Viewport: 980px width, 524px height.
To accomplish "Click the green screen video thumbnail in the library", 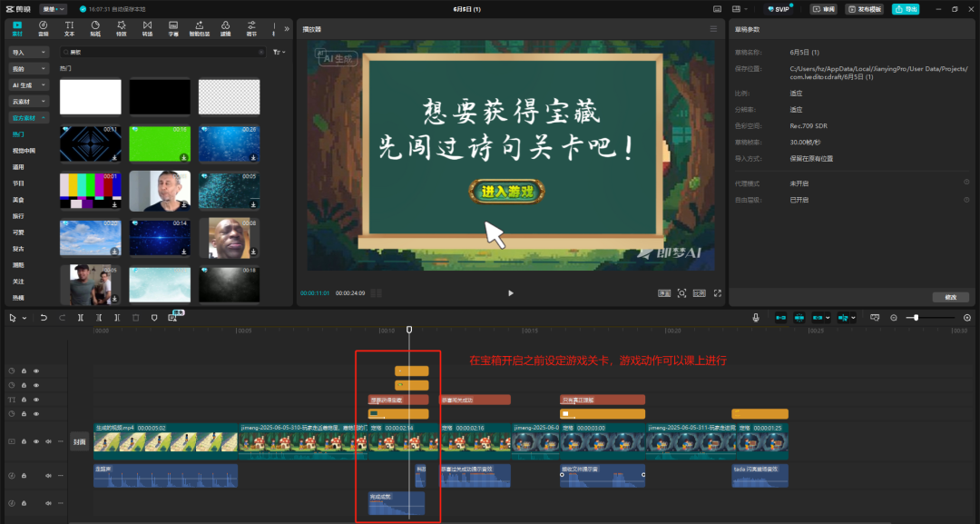I will coord(160,143).
